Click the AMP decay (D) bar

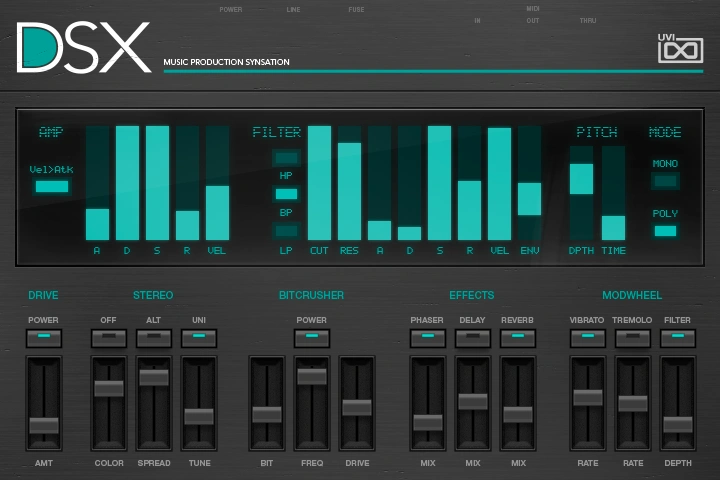[127, 183]
